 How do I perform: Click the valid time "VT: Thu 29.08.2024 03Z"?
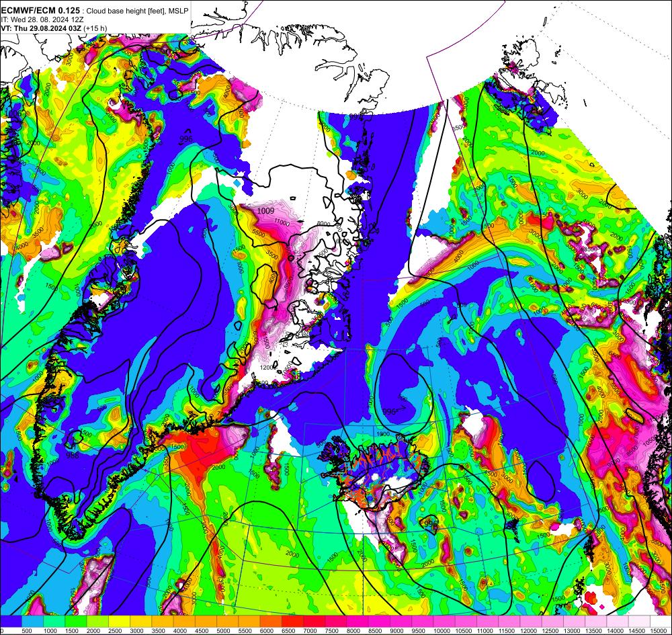42,28
